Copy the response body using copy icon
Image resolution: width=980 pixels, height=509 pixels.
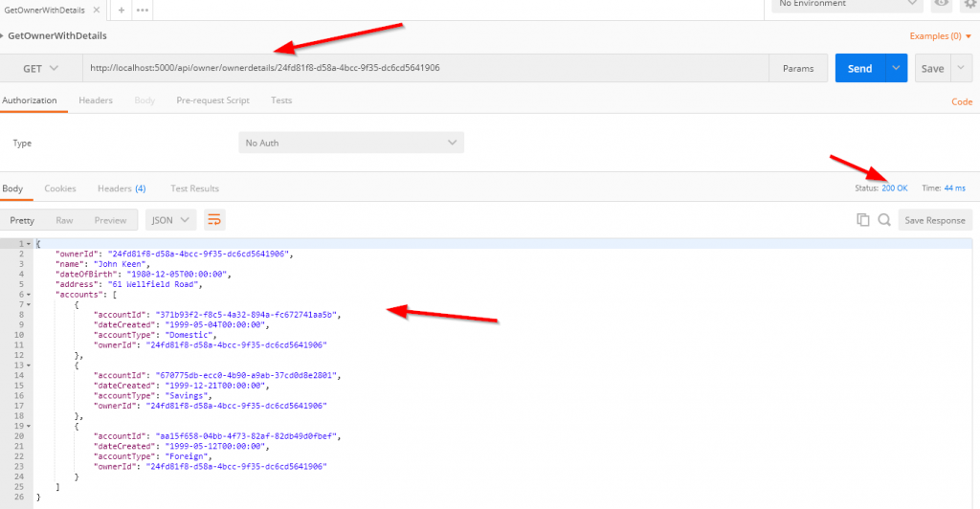pos(863,220)
